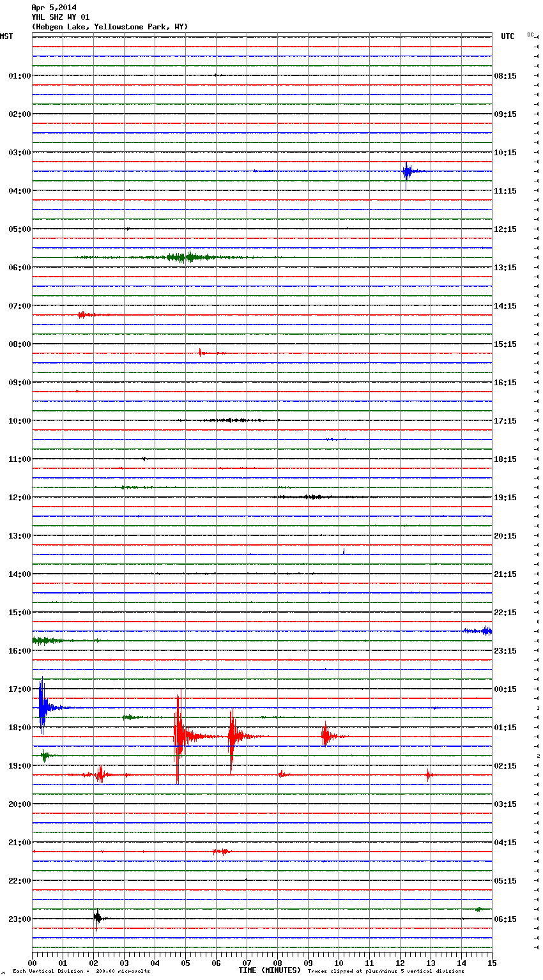Click the date label "Apr 5,2014"
This screenshot has width=543, height=980.
pos(54,8)
